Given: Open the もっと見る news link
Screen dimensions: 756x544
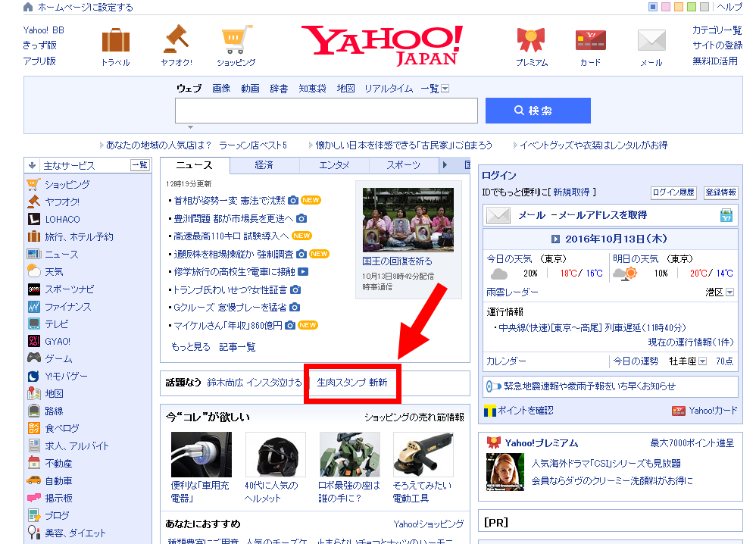Looking at the screenshot, I should coord(191,347).
